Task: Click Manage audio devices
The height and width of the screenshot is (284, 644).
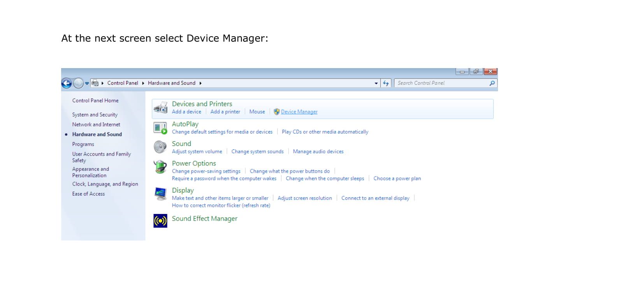Action: pos(318,152)
